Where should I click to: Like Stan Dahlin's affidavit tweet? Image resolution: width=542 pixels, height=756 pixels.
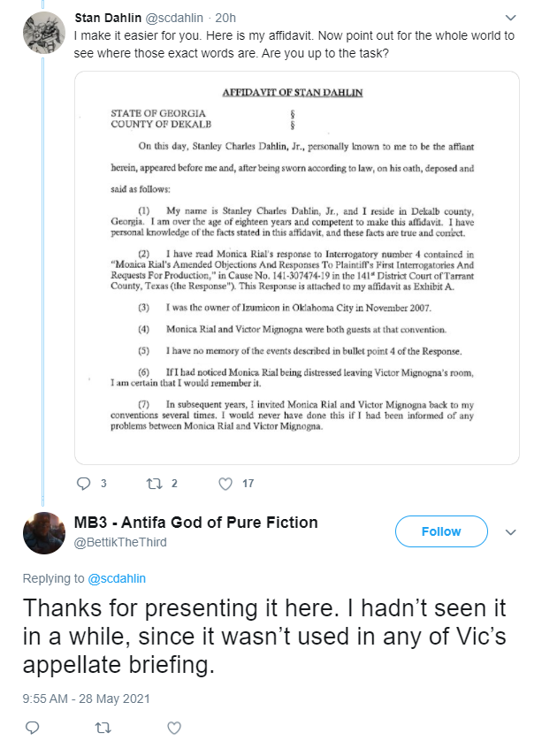[x=225, y=483]
